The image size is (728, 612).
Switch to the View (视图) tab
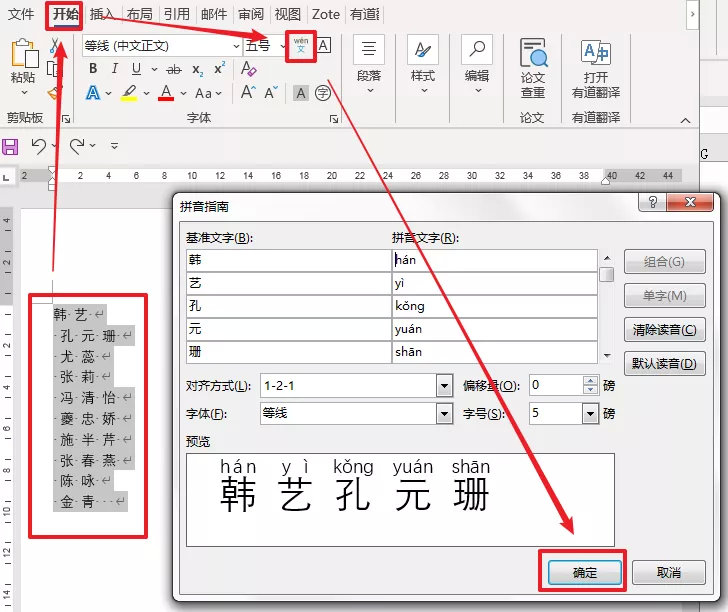pos(288,14)
